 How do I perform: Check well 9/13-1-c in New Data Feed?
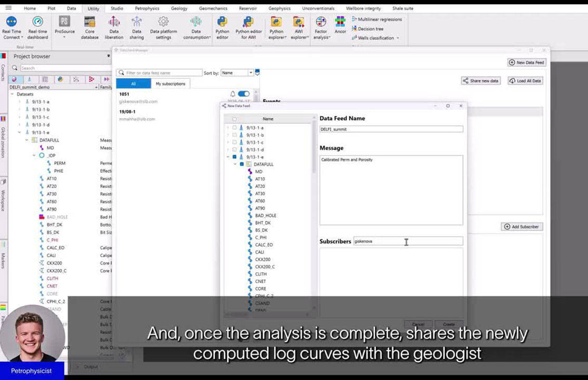[234, 142]
